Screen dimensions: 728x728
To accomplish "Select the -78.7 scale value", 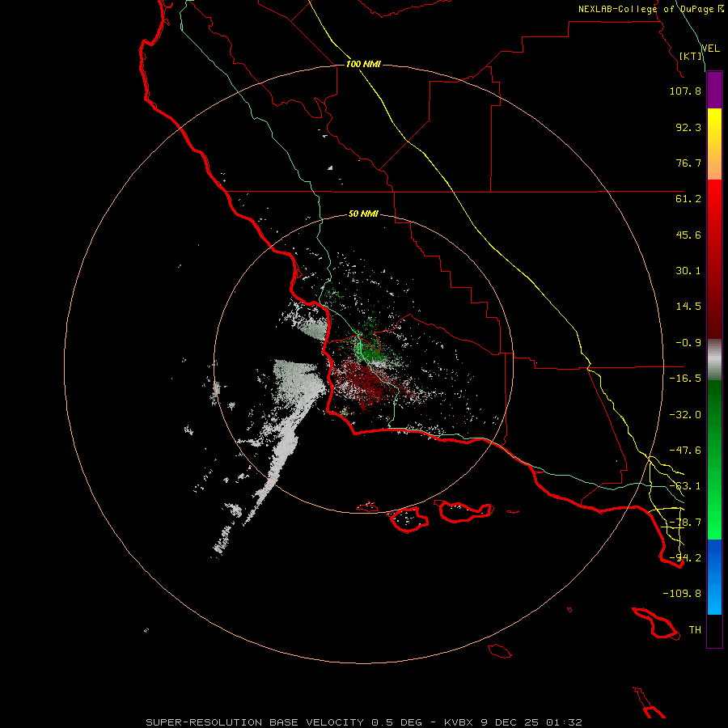I will pos(685,523).
